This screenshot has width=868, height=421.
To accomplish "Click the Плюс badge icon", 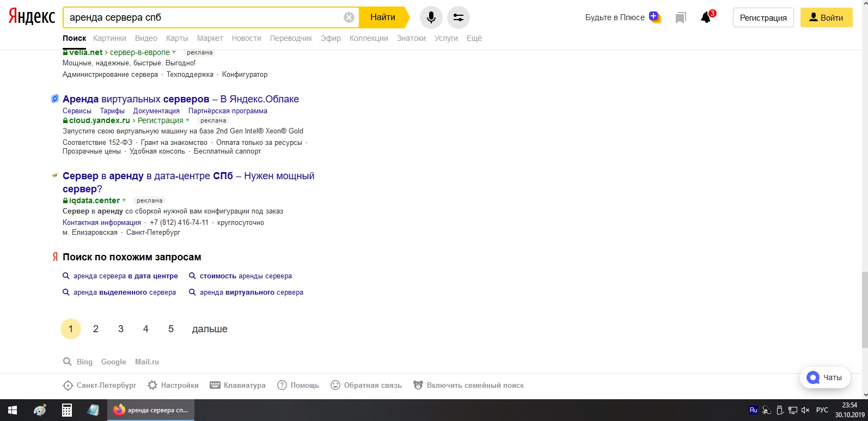I will 655,17.
